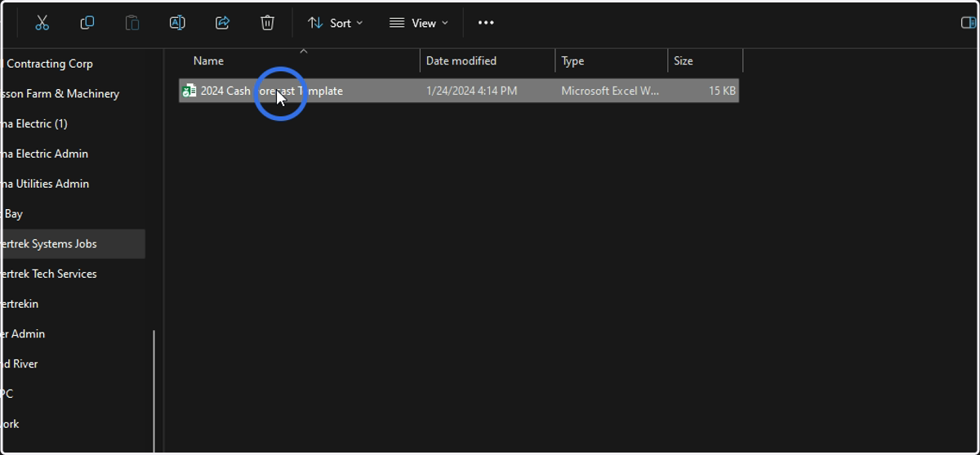Open the Electric (1) folder in sidebar
The image size is (980, 455).
[73, 123]
